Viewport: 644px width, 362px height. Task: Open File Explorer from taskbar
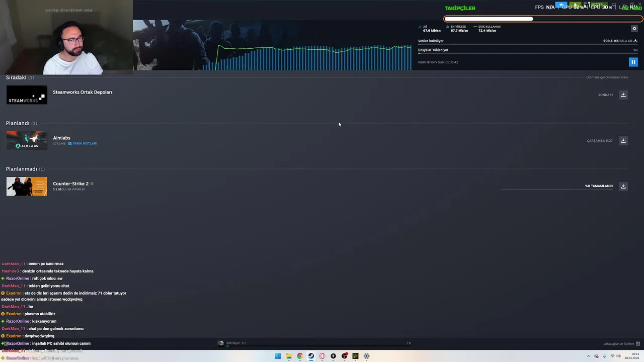pos(289,356)
